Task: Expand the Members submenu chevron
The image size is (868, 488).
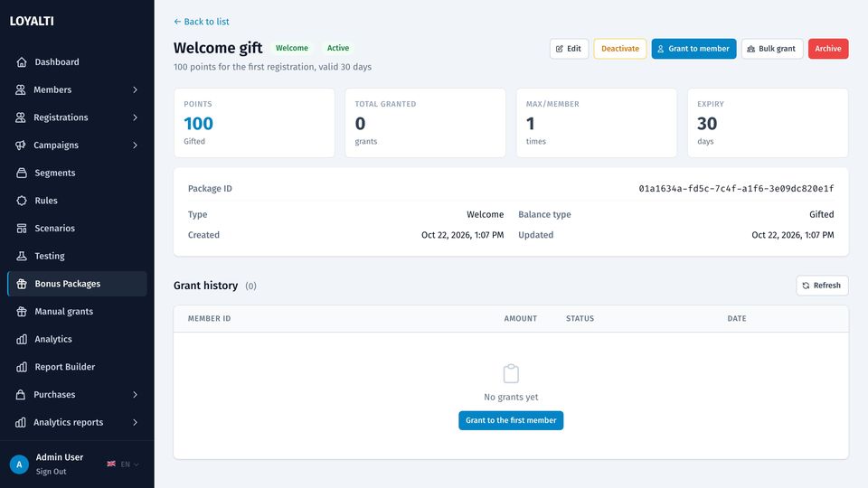Action: pyautogui.click(x=135, y=89)
